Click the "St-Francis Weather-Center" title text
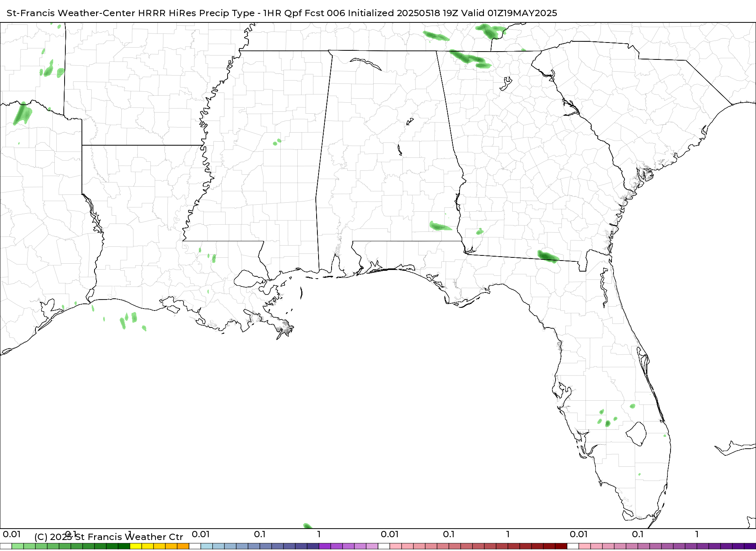Screen dimensions: 756x551 (71, 13)
